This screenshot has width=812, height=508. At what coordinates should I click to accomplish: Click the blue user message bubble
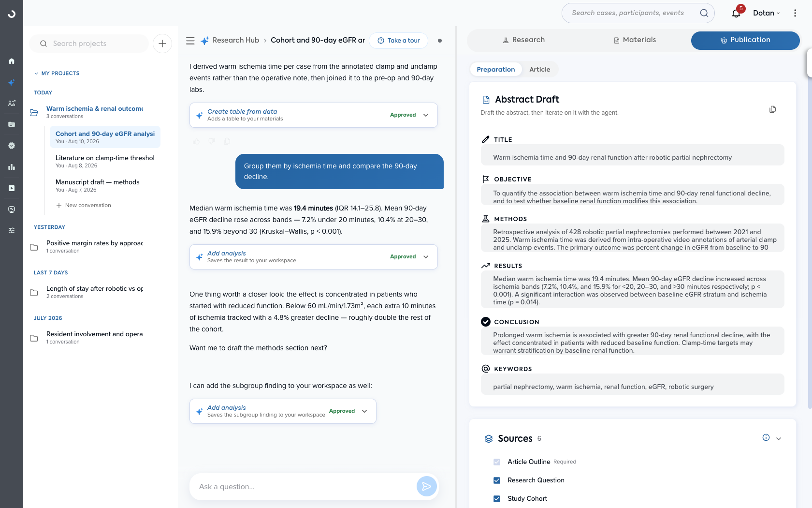(339, 171)
